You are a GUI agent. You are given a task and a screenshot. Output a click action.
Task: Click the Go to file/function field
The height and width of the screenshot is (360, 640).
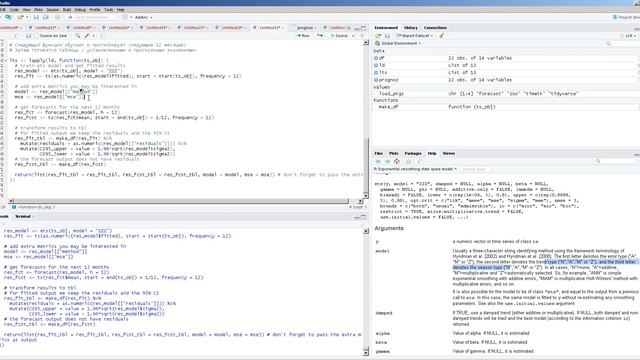(93, 18)
